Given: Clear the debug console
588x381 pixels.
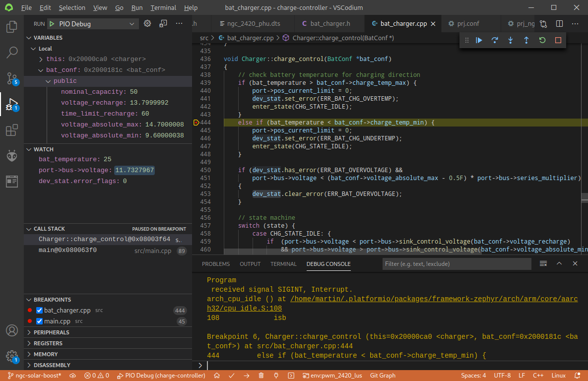Looking at the screenshot, I should tap(543, 263).
